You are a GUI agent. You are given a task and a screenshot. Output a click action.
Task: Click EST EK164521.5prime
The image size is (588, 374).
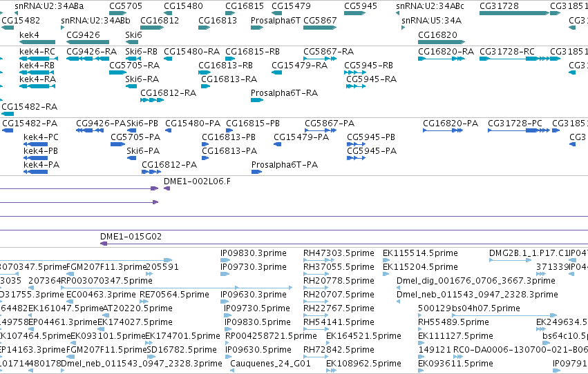pos(363,336)
